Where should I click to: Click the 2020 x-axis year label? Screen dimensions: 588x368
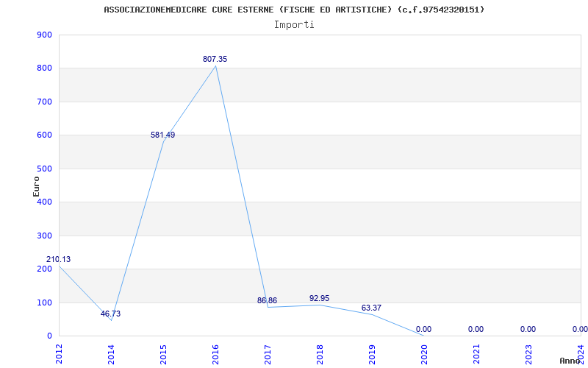tap(424, 353)
